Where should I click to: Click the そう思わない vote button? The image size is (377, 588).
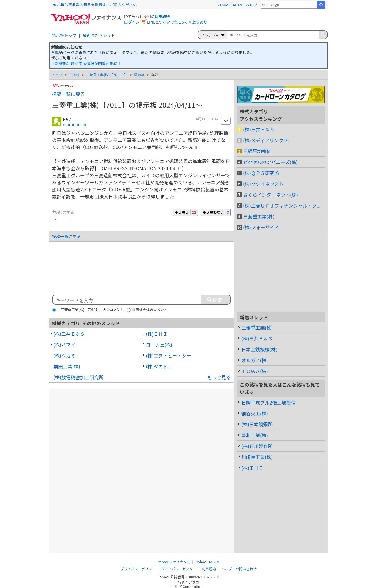(x=216, y=212)
